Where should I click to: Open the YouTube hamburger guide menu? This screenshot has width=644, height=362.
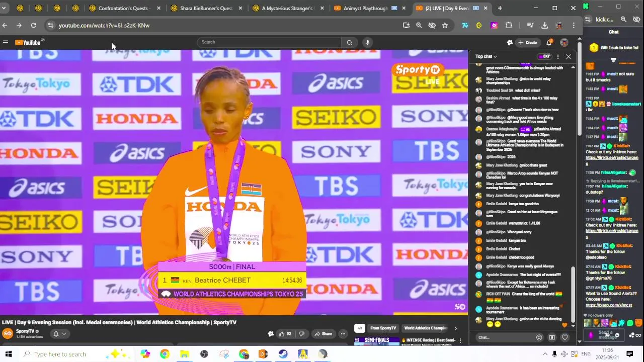[6, 43]
